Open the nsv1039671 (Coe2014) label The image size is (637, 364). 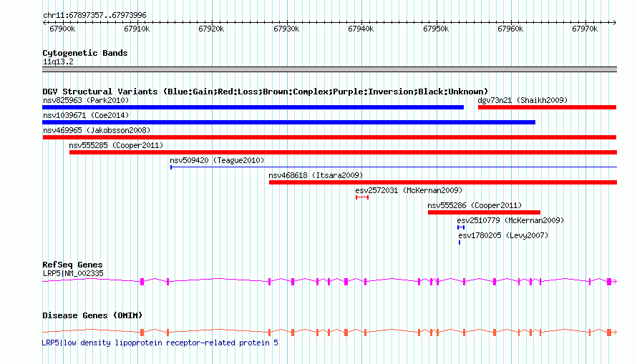[x=86, y=115]
